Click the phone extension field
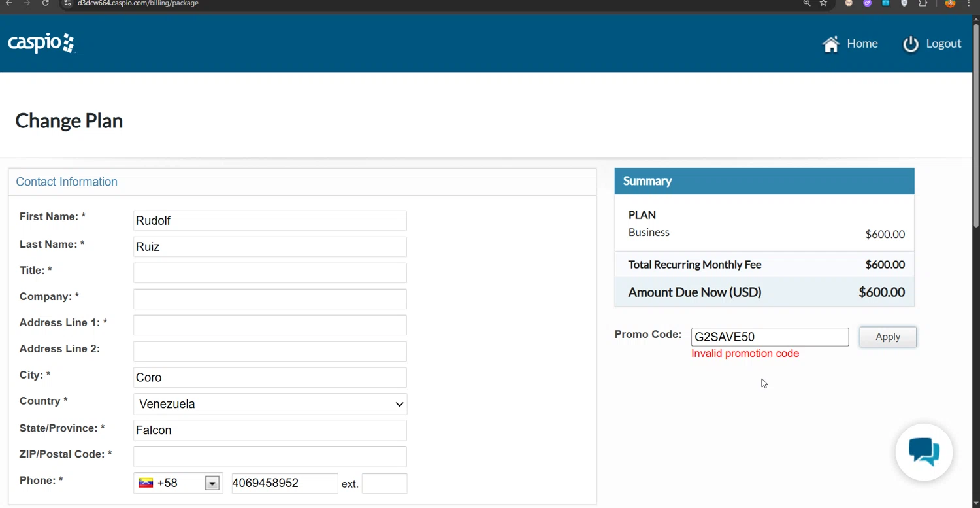The width and height of the screenshot is (980, 508). click(384, 483)
